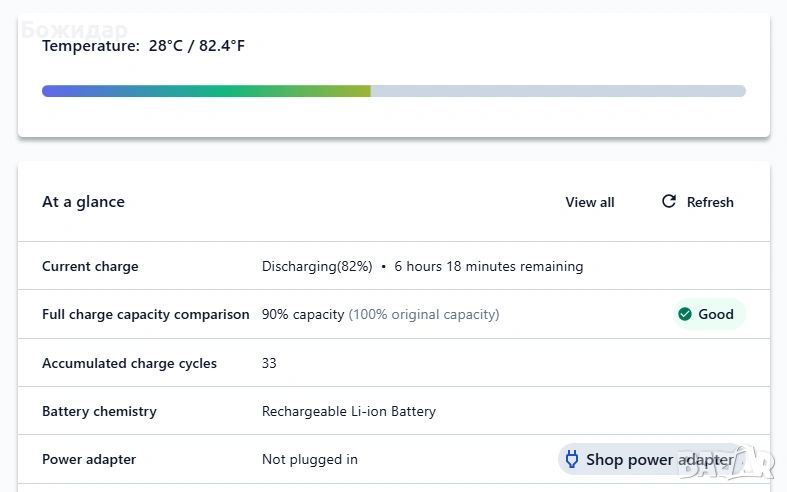Click the Not plugged in status text
This screenshot has height=492, width=787.
(310, 460)
